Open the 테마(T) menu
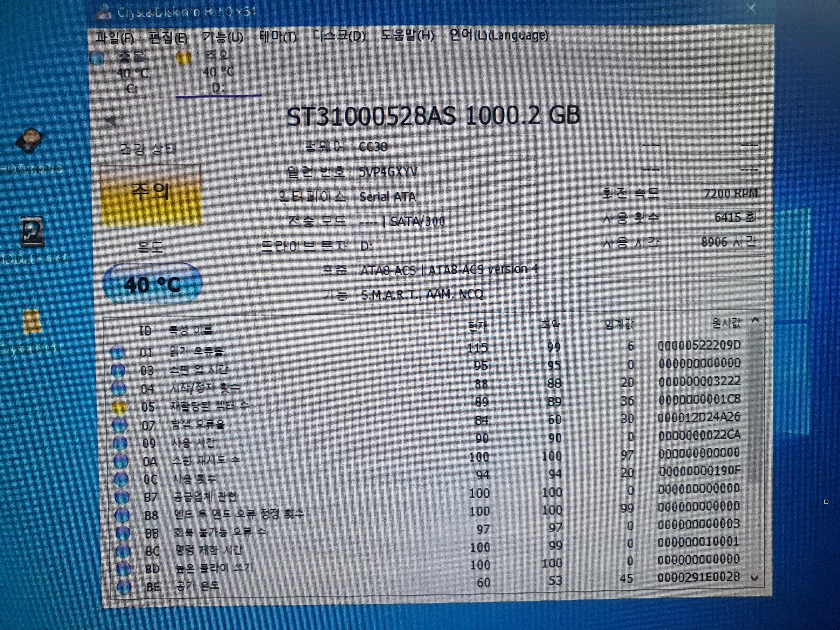This screenshot has height=630, width=840. click(x=277, y=36)
